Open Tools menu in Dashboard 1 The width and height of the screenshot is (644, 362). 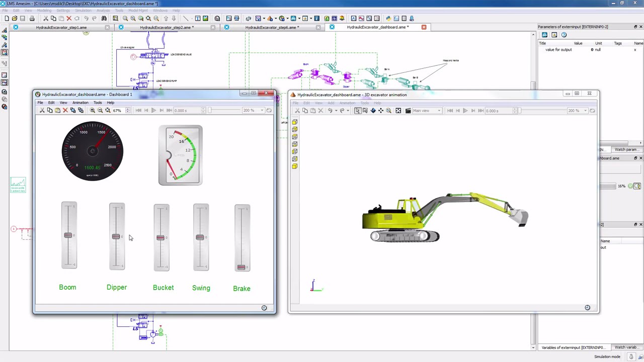pos(98,103)
